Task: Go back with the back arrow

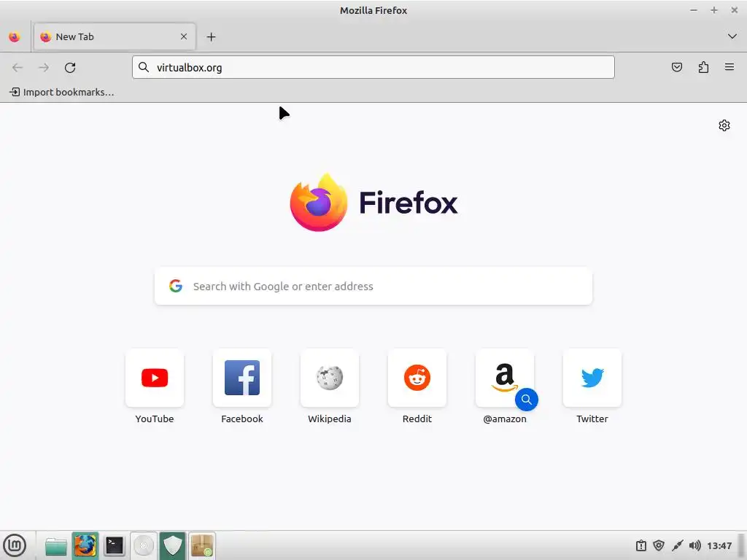Action: [18, 68]
